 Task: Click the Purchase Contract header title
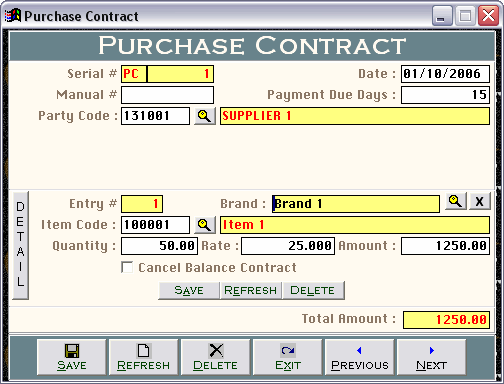tap(252, 46)
